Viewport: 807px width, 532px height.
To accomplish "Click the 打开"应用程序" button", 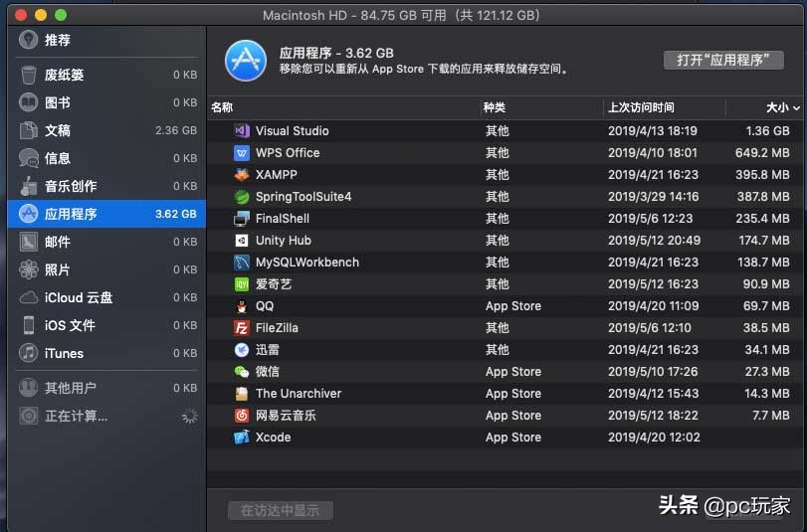I will [x=723, y=60].
